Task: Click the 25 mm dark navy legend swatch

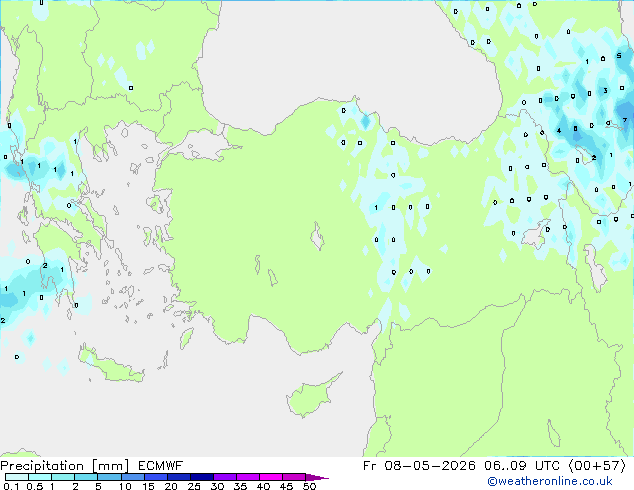Action: click(202, 477)
